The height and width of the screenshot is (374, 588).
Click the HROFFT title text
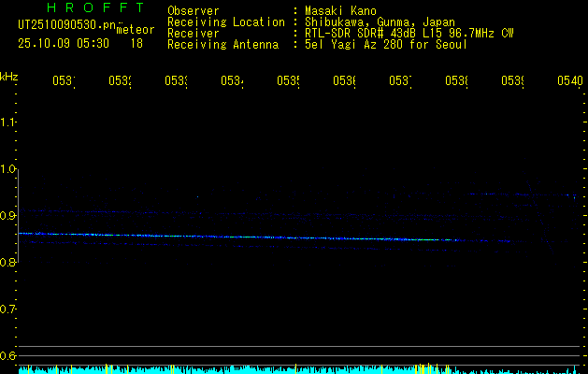pyautogui.click(x=95, y=7)
